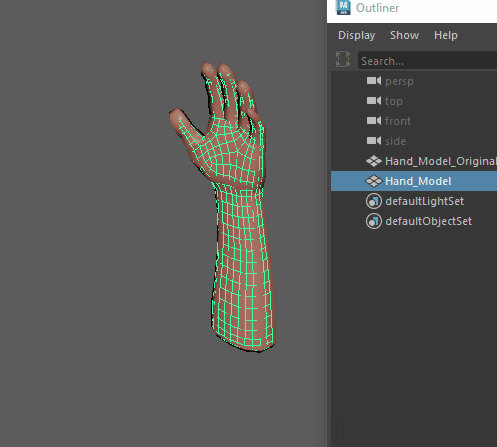Select defaultLightSet in the Outliner
497x447 pixels.
click(414, 201)
